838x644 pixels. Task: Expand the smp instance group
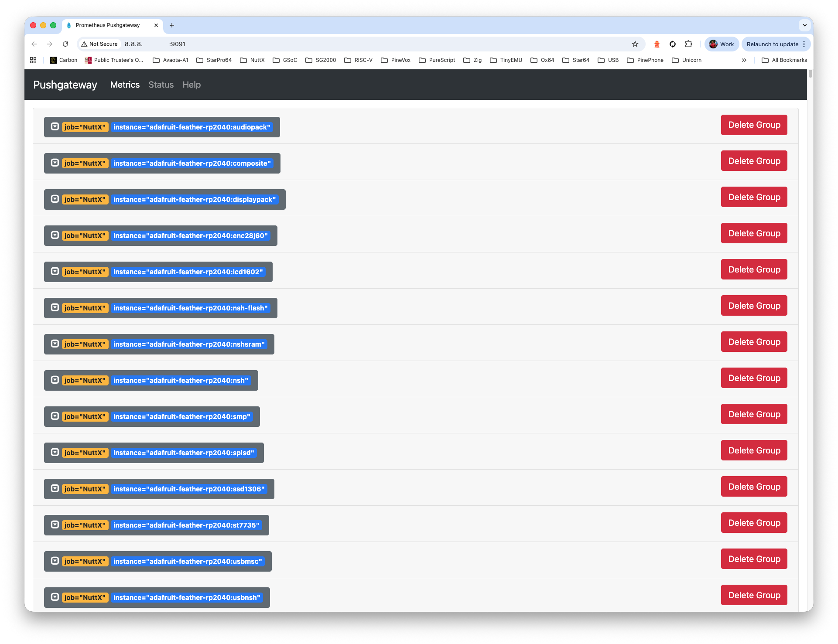tap(55, 416)
